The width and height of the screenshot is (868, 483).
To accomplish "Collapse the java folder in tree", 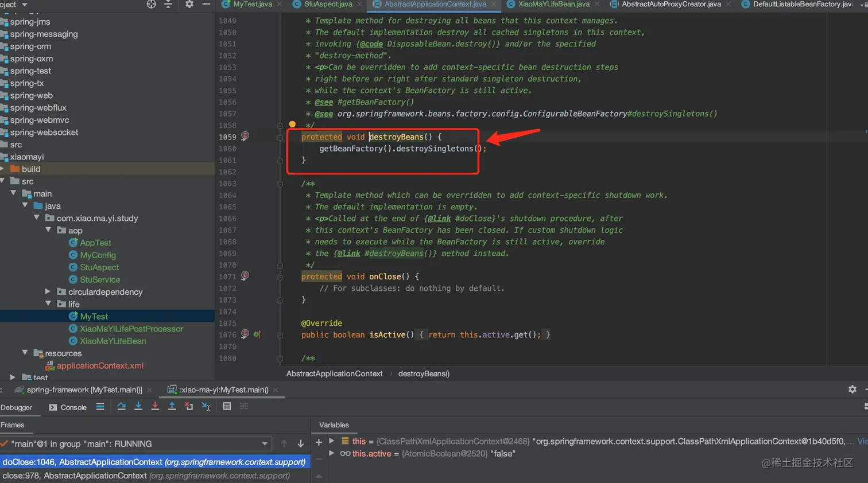I will tap(25, 205).
